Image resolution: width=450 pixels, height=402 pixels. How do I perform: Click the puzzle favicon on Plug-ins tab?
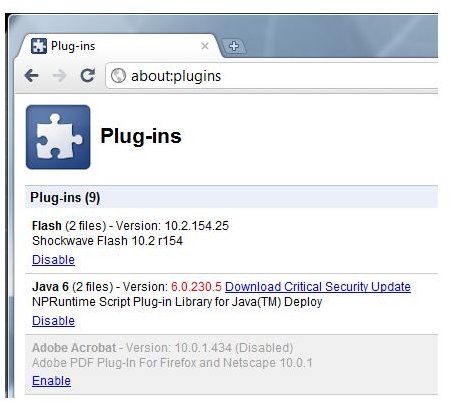(39, 46)
